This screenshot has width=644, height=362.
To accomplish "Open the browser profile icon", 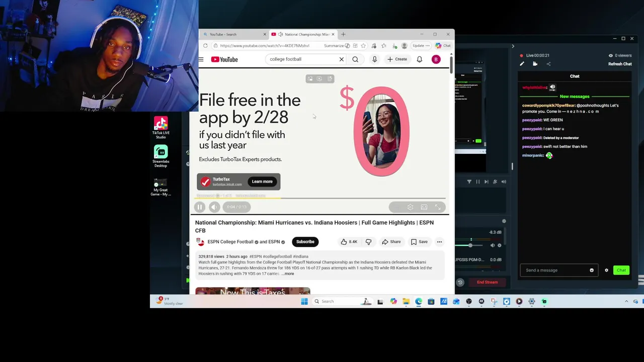I will [x=404, y=46].
